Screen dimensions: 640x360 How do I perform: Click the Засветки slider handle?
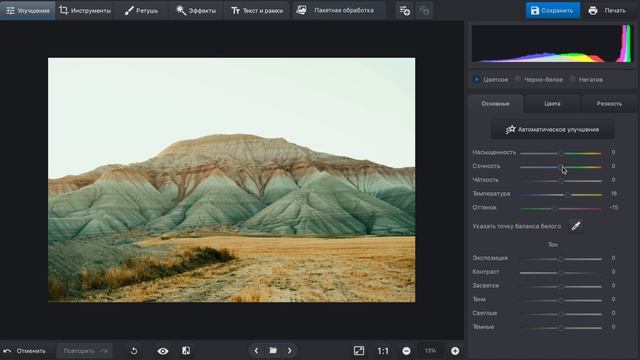coord(561,287)
